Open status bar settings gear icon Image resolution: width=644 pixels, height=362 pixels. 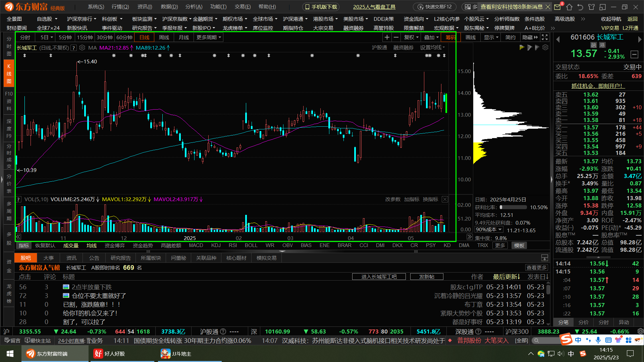(640, 331)
